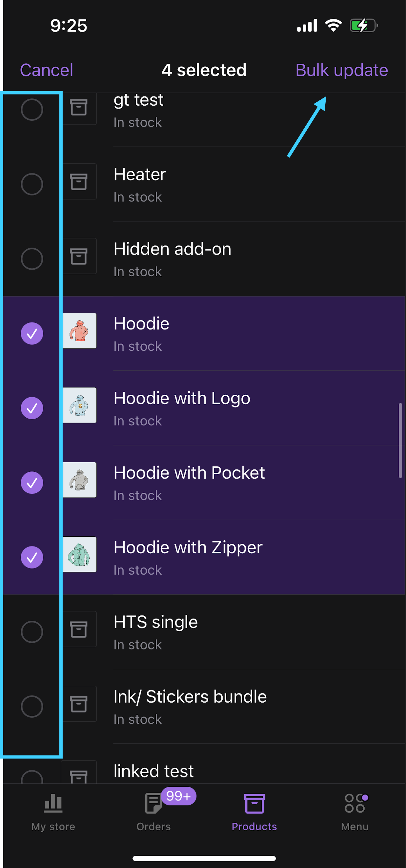Tap the Hidden add-on placeholder icon
This screenshot has height=868, width=406.
click(79, 256)
